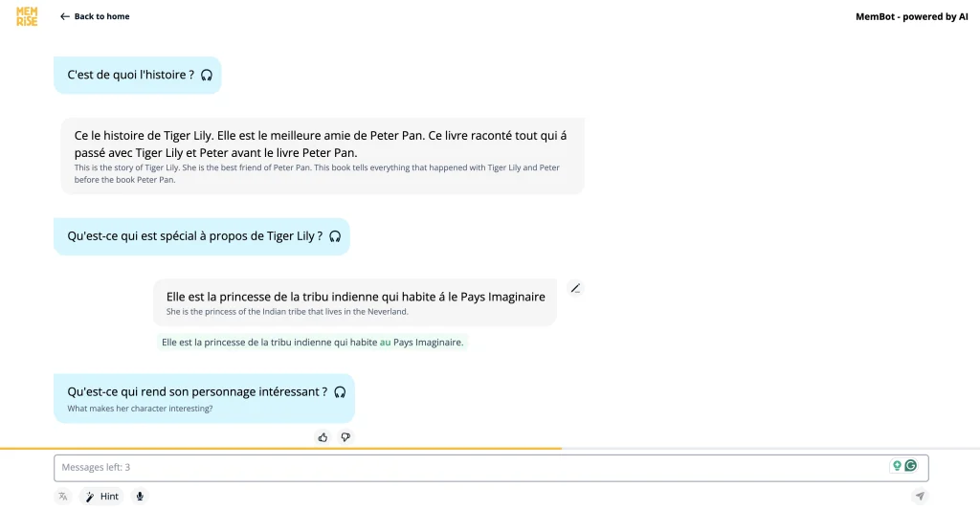
Task: Click the Memrise logo
Action: (x=27, y=16)
